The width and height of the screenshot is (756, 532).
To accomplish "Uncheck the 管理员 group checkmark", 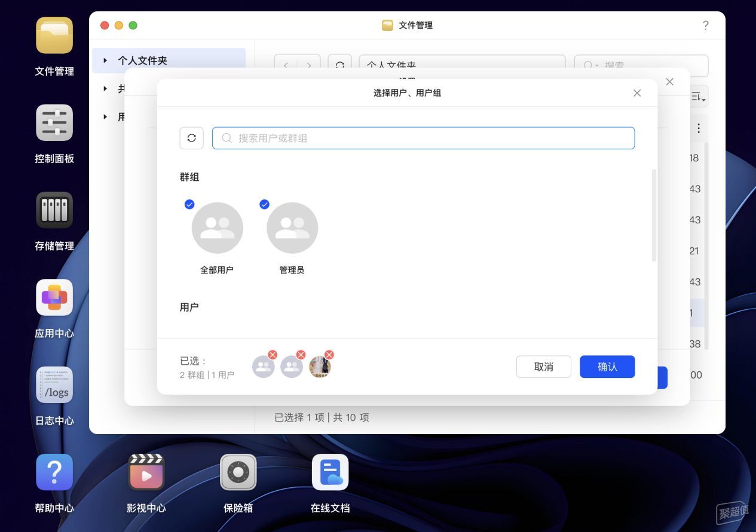I will coord(265,204).
